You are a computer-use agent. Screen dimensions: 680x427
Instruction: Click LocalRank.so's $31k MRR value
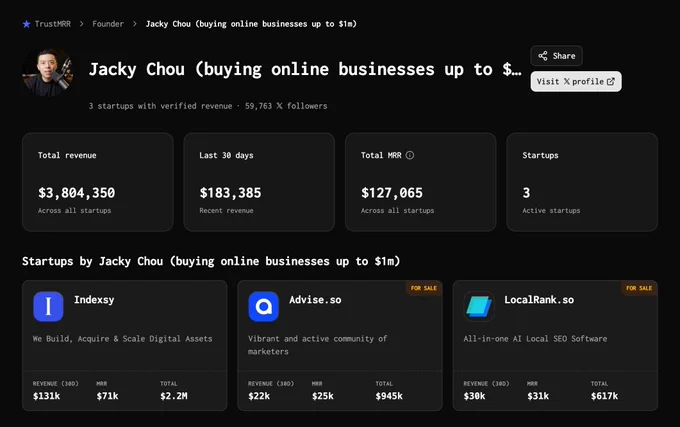[538, 396]
